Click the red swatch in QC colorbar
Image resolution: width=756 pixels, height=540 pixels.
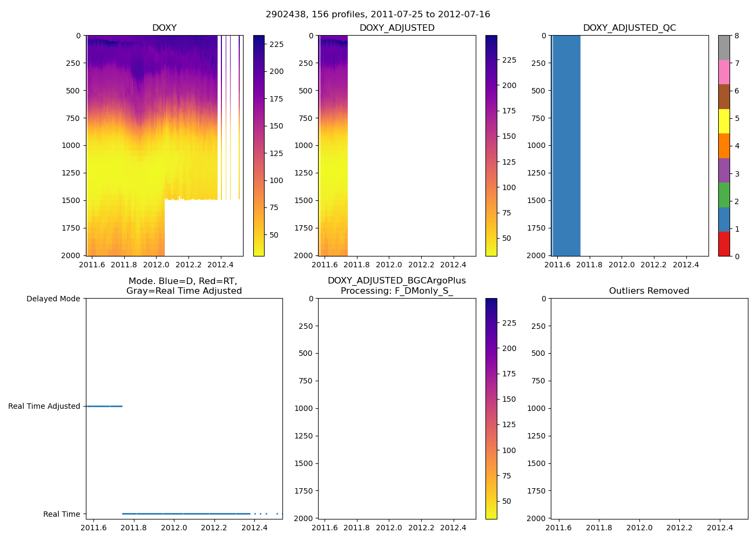(724, 244)
